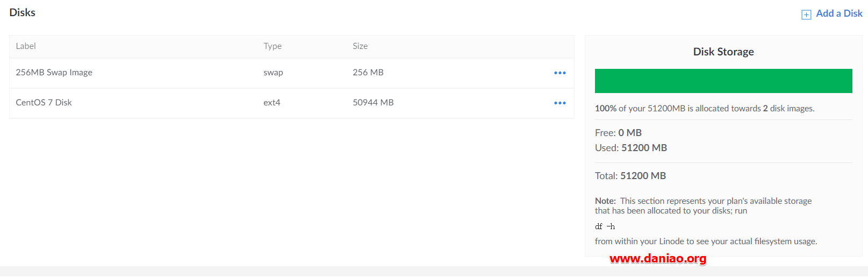Click the swap type cell

coord(273,73)
